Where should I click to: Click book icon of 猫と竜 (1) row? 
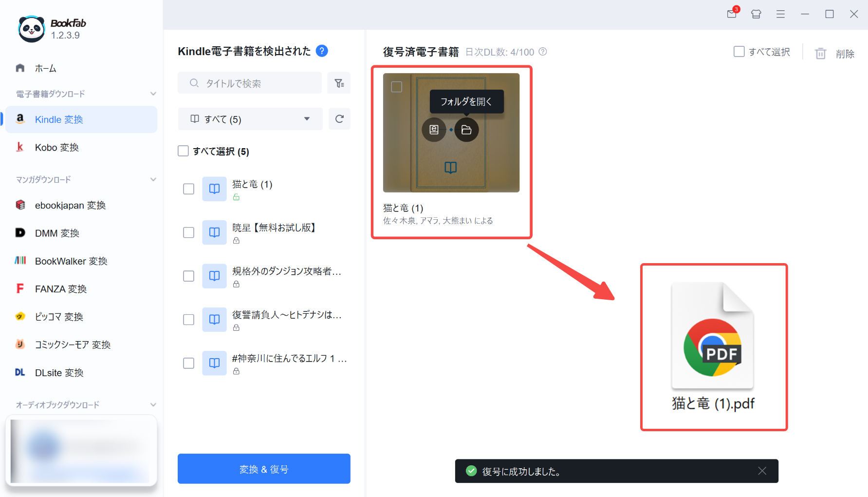(x=214, y=189)
